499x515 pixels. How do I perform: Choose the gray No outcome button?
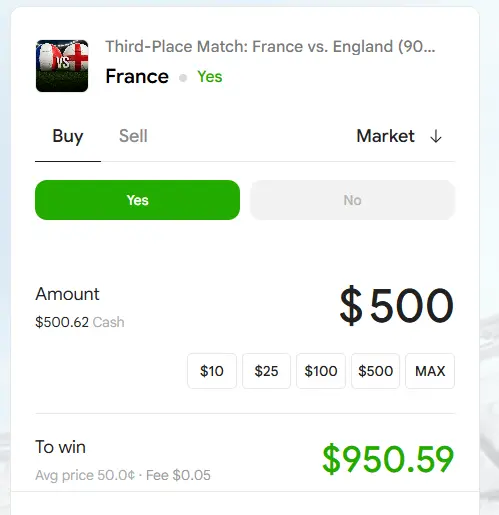click(352, 200)
